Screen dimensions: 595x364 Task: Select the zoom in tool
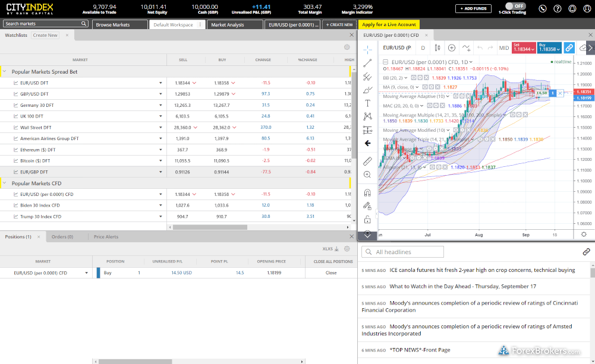coord(367,175)
